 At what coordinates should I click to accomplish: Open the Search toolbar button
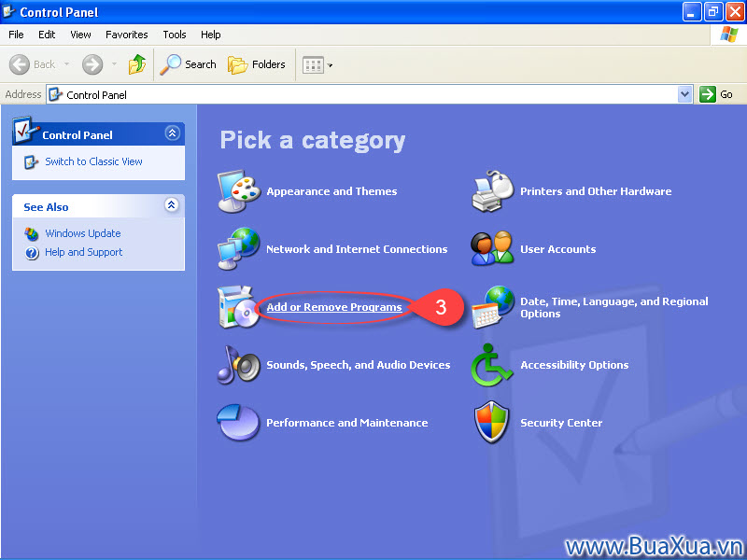tap(188, 64)
